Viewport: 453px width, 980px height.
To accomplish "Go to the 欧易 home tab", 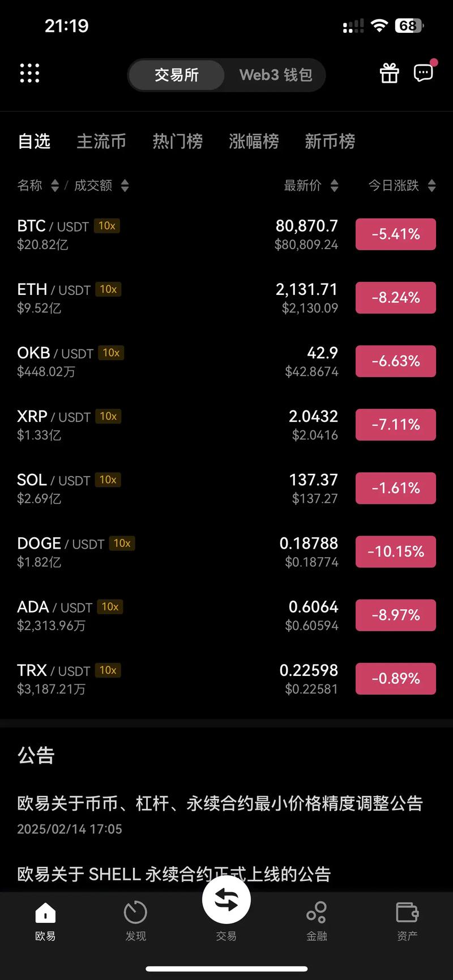I will [45, 921].
